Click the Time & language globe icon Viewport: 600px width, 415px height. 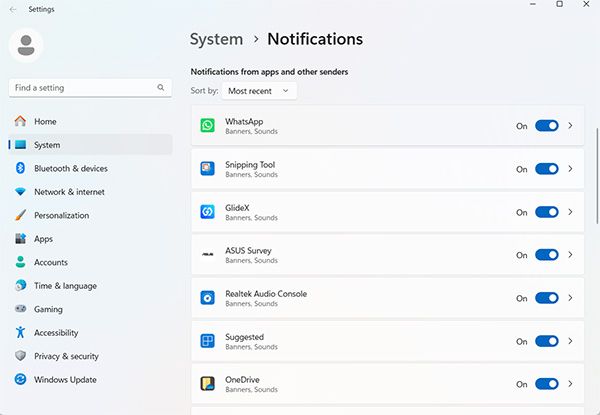(20, 285)
